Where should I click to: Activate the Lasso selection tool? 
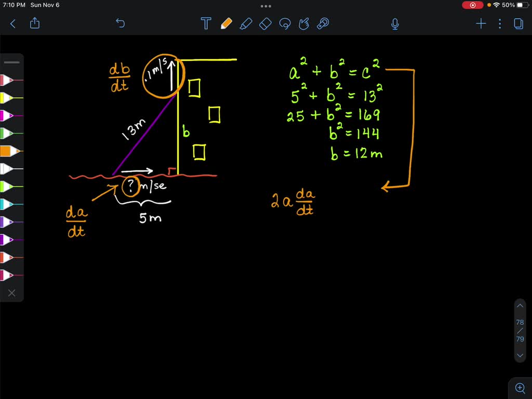click(285, 23)
